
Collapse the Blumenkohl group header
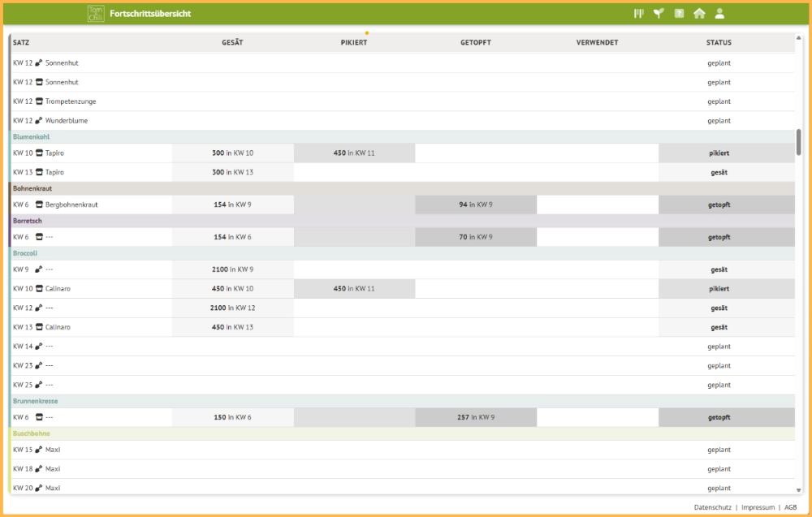click(32, 137)
